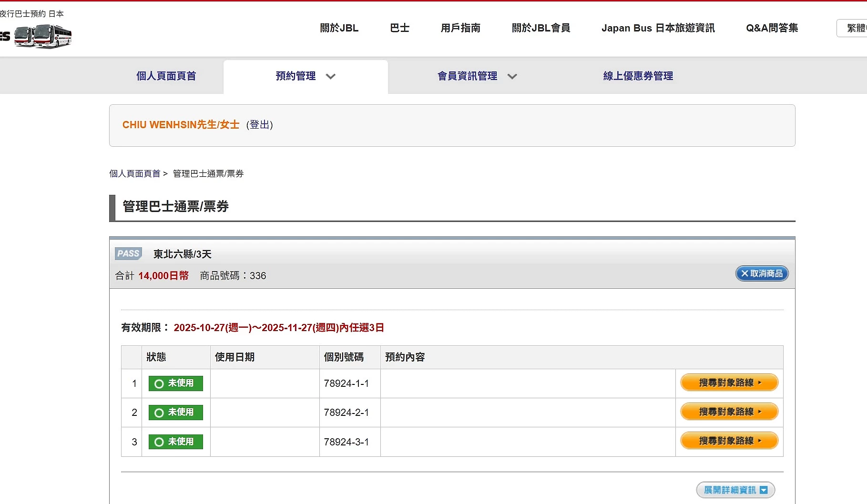This screenshot has width=867, height=504.
Task: Open 線上優惠券管理 tab
Action: [638, 76]
